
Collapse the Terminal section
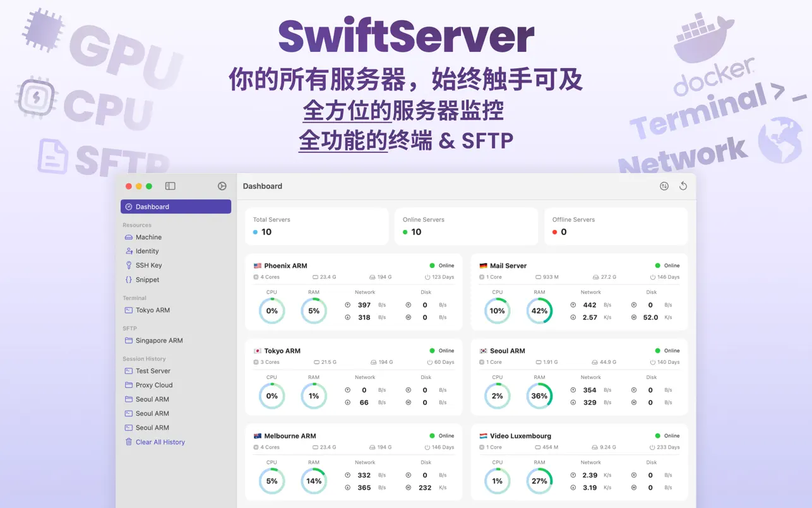134,298
